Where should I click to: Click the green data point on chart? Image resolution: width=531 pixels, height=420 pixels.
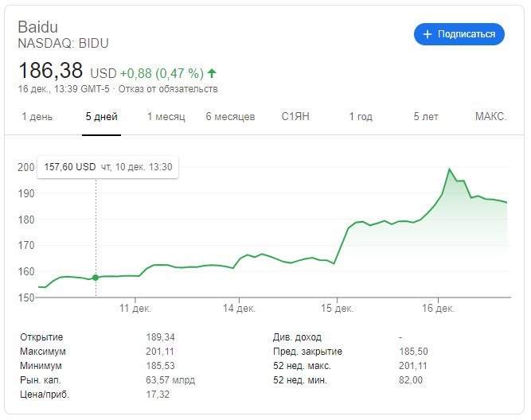click(x=96, y=278)
